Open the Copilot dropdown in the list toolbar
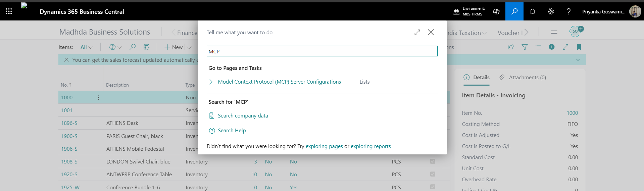This screenshot has width=644, height=191. coord(115,47)
